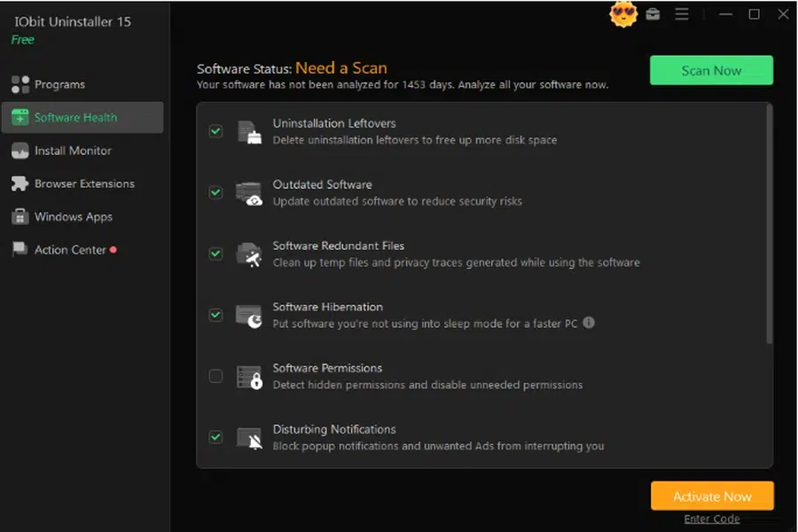798x532 pixels.
Task: Select the Software Health section
Action: tap(82, 118)
